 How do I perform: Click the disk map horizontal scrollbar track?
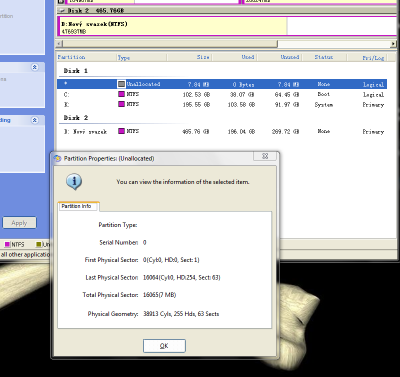tap(334, 44)
